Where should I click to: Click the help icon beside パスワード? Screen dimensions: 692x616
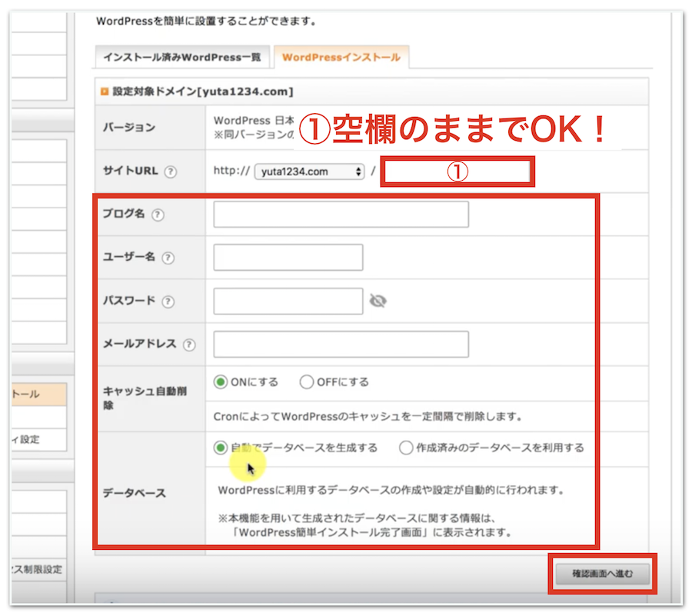[168, 301]
